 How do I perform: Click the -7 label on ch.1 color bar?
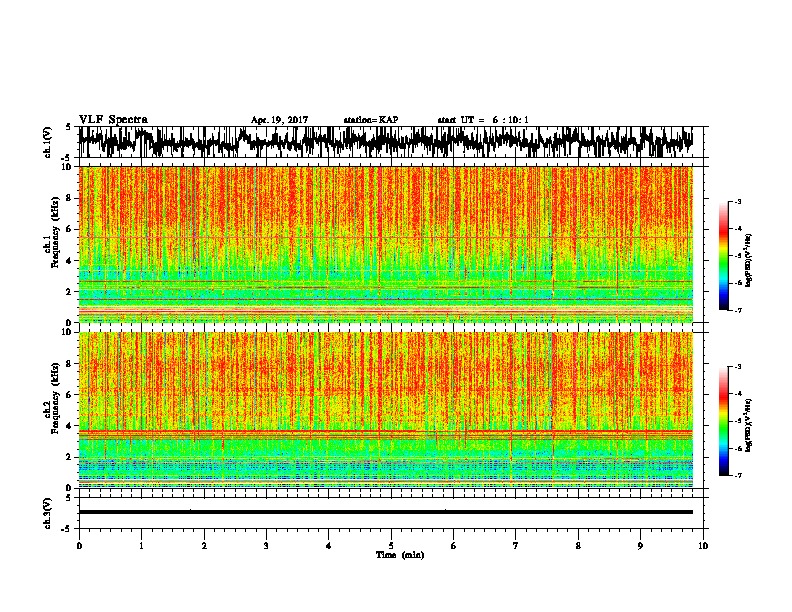738,310
